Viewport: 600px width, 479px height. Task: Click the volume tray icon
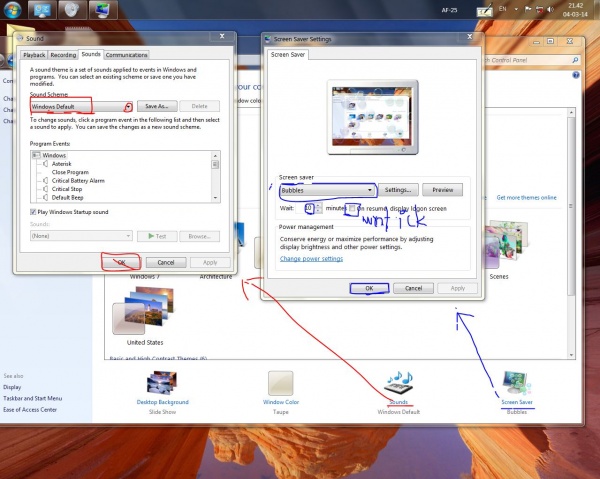(550, 10)
